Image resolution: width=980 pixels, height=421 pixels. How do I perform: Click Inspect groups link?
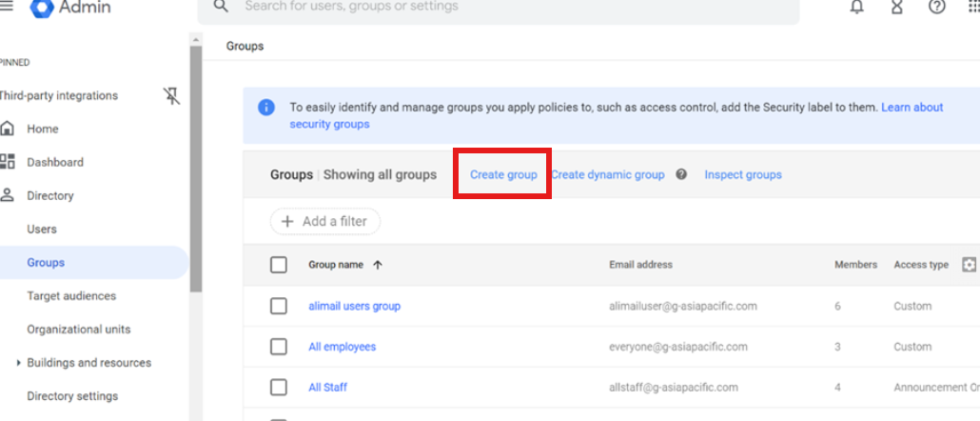pyautogui.click(x=743, y=174)
